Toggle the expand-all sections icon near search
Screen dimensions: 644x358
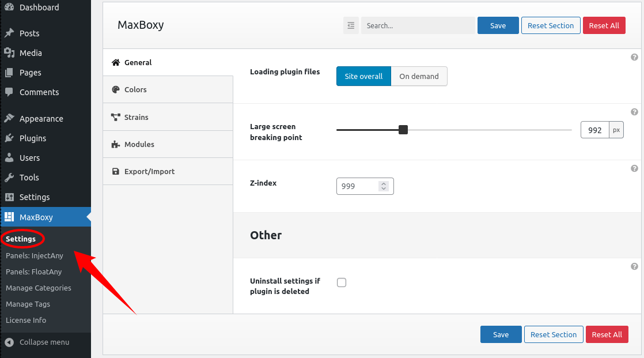point(351,25)
